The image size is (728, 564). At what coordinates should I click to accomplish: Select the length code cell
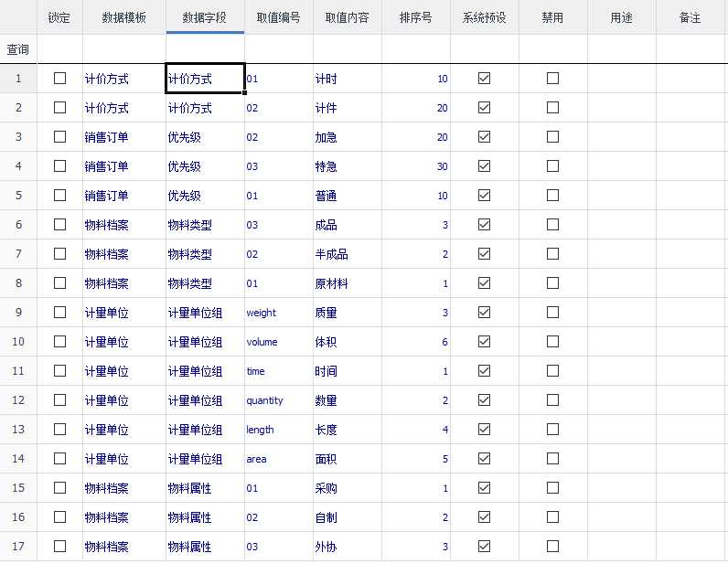(x=279, y=429)
